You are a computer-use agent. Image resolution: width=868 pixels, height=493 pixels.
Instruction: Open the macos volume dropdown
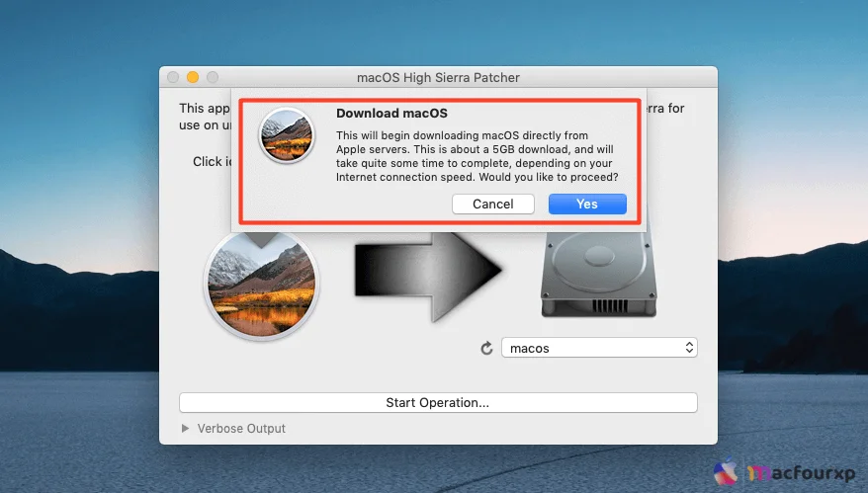(599, 348)
